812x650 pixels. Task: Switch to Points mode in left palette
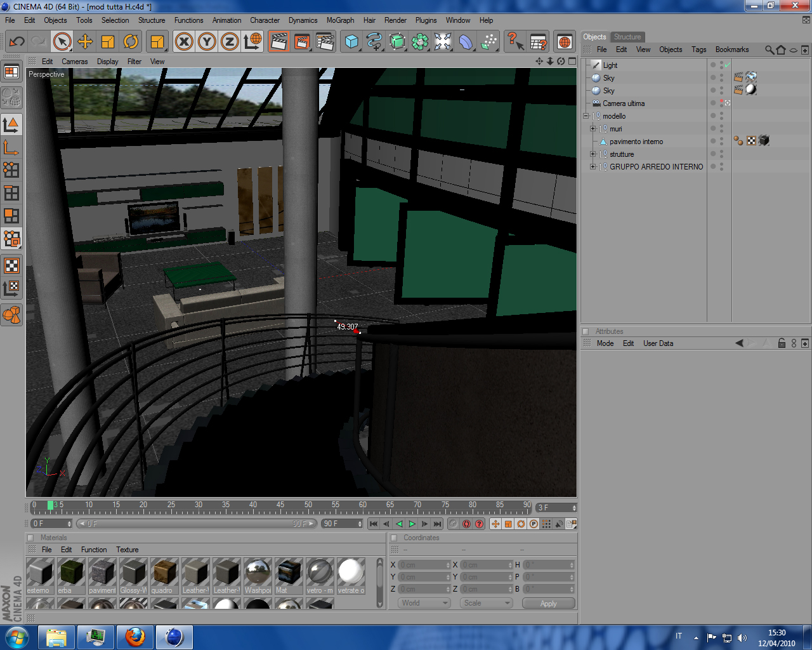tap(11, 170)
